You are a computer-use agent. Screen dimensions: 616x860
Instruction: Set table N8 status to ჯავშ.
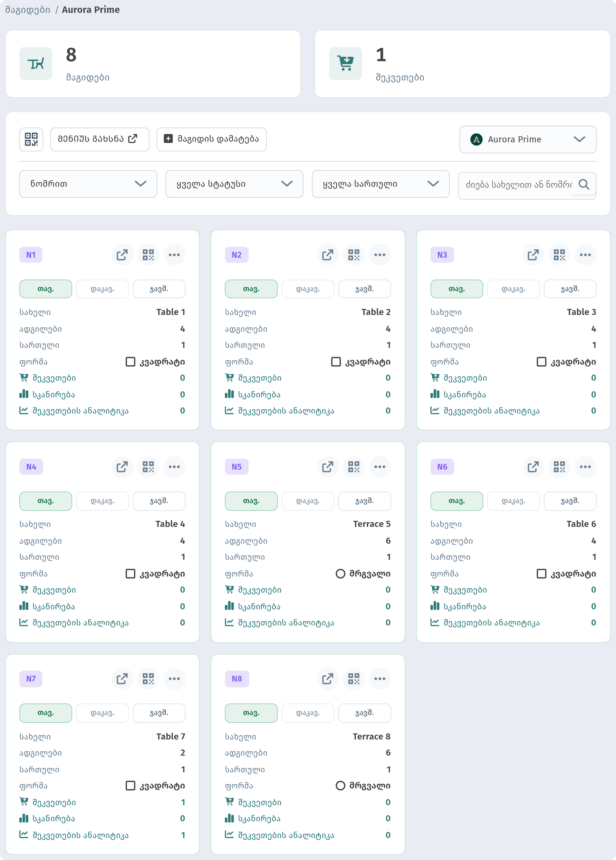[364, 713]
